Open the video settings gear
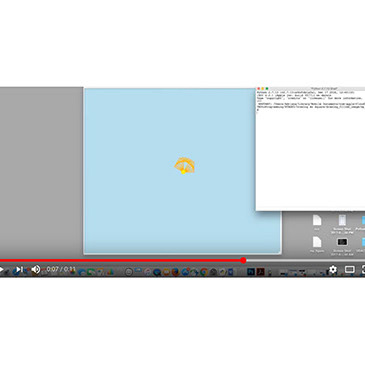The image size is (365, 365). point(333,269)
